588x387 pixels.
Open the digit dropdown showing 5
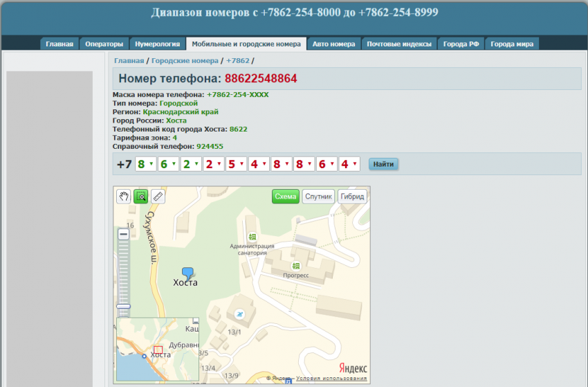(236, 164)
